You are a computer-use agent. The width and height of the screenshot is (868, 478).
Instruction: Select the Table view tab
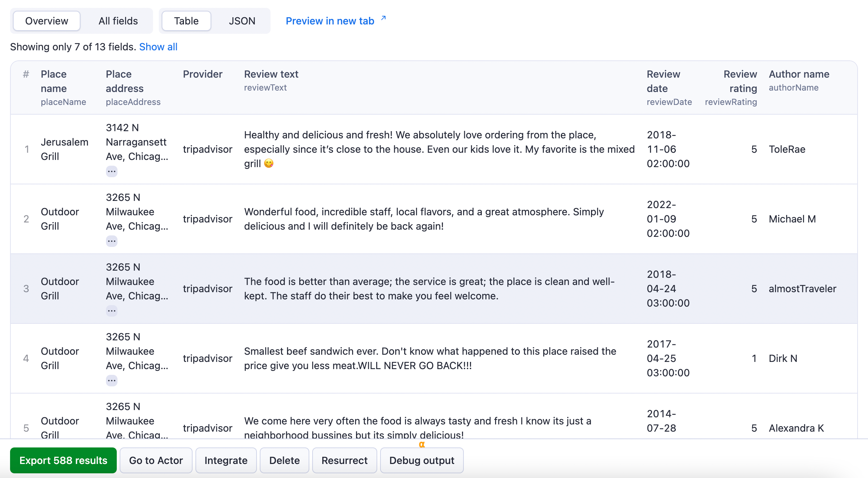(185, 20)
